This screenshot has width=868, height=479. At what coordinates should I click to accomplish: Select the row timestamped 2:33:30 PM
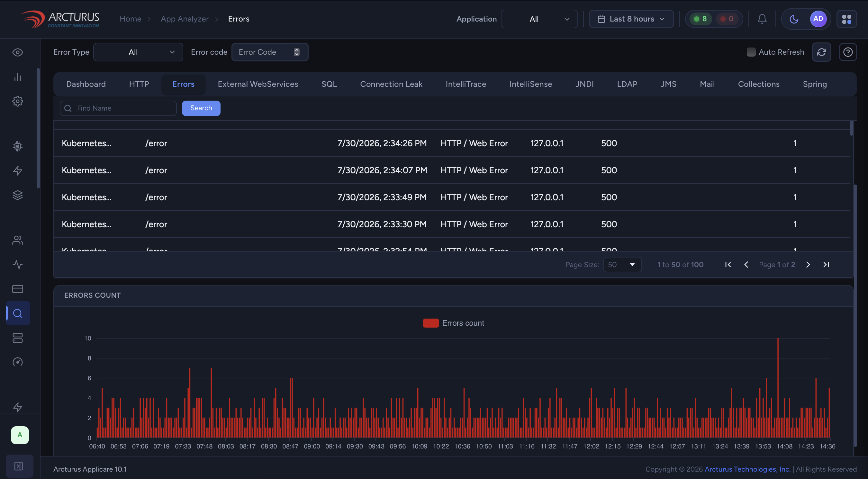coord(452,224)
